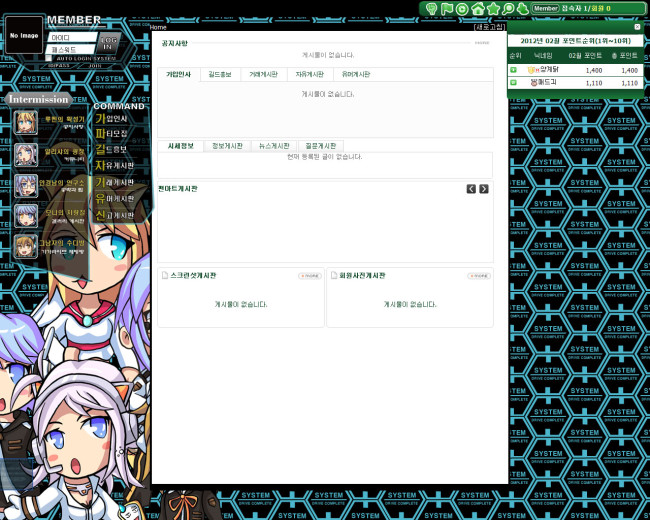Click green icon in first ranking row
The height and width of the screenshot is (520, 650).
click(x=513, y=70)
